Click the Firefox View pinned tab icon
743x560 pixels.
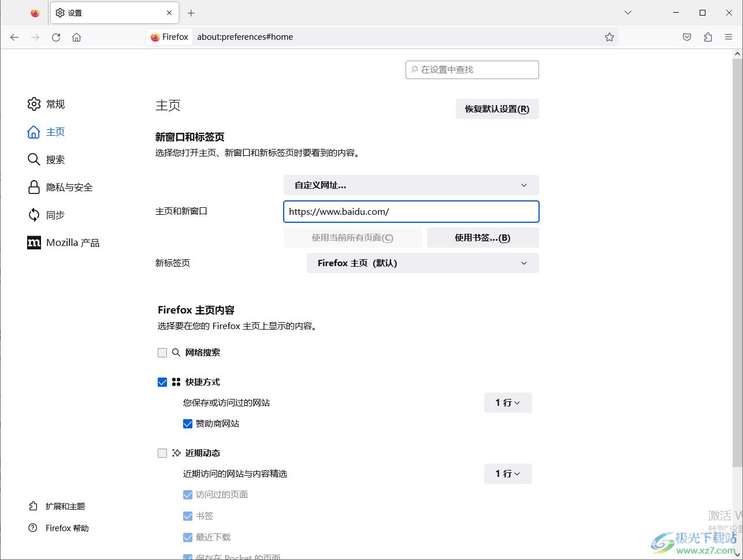click(35, 13)
